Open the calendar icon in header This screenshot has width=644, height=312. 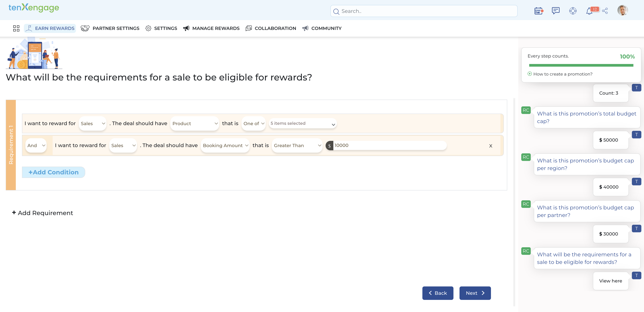(x=538, y=11)
